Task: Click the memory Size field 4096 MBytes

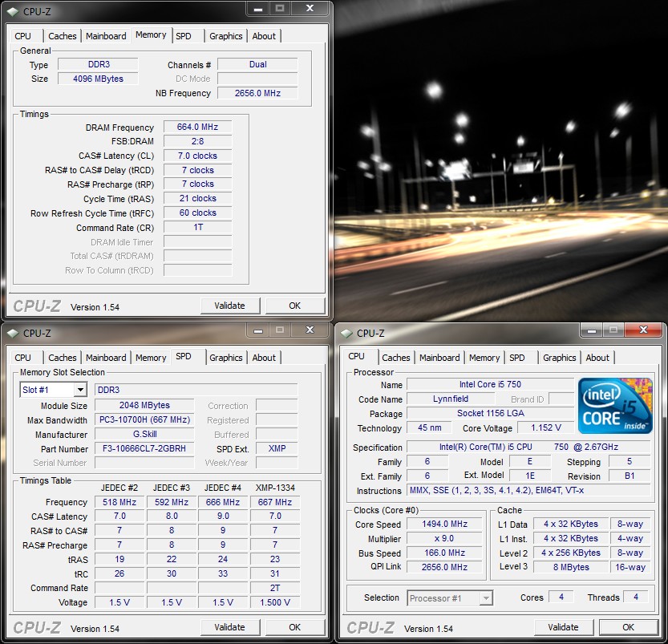Action: click(x=98, y=79)
